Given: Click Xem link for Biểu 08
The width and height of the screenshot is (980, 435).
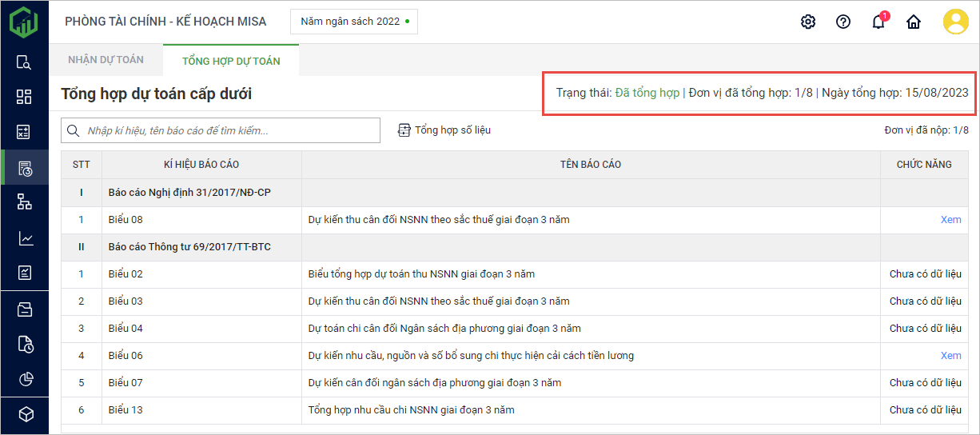Looking at the screenshot, I should (x=950, y=220).
